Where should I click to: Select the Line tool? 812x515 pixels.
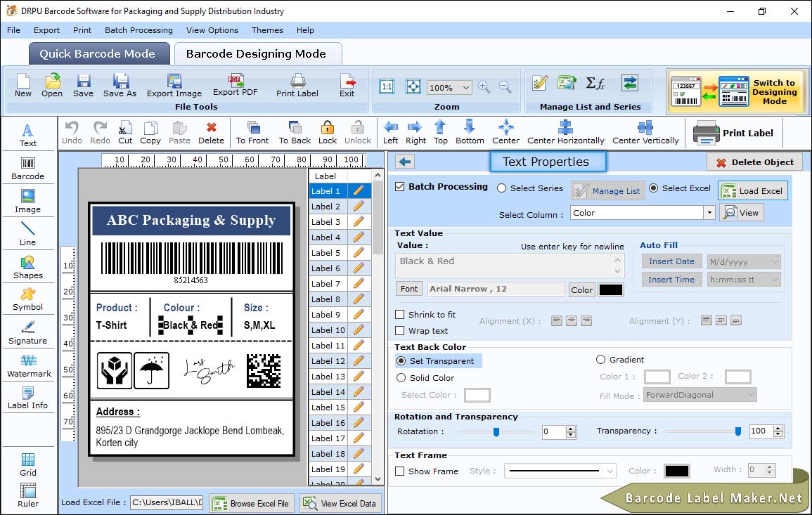click(x=28, y=234)
